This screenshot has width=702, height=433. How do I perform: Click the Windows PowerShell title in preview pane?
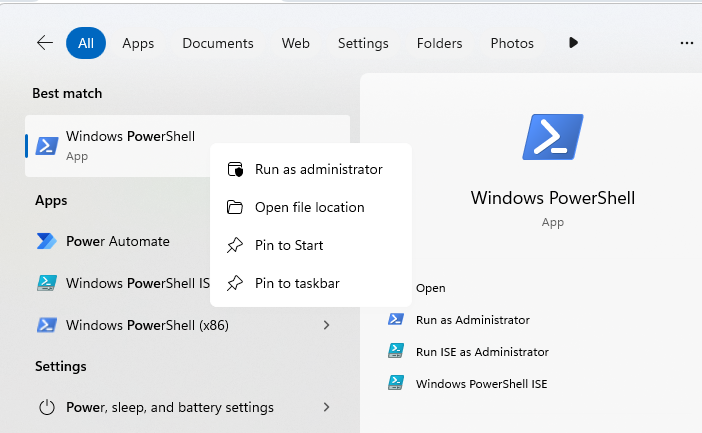[x=553, y=198]
